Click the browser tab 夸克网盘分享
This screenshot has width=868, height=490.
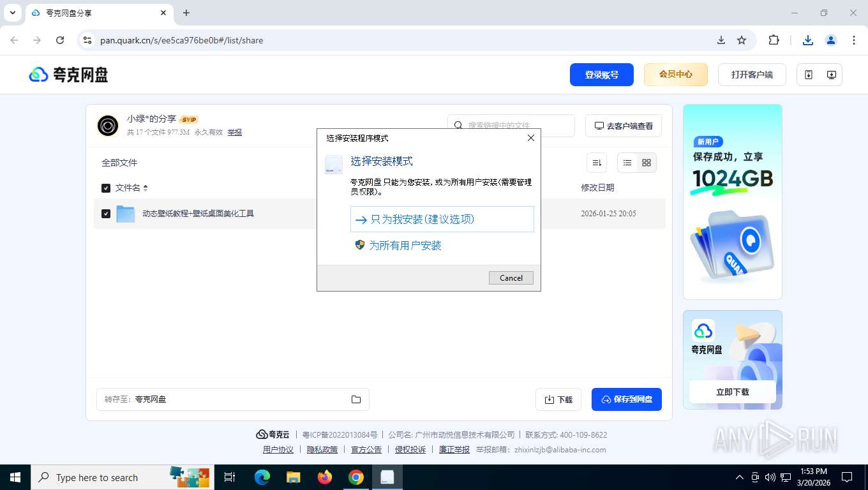pyautogui.click(x=98, y=13)
